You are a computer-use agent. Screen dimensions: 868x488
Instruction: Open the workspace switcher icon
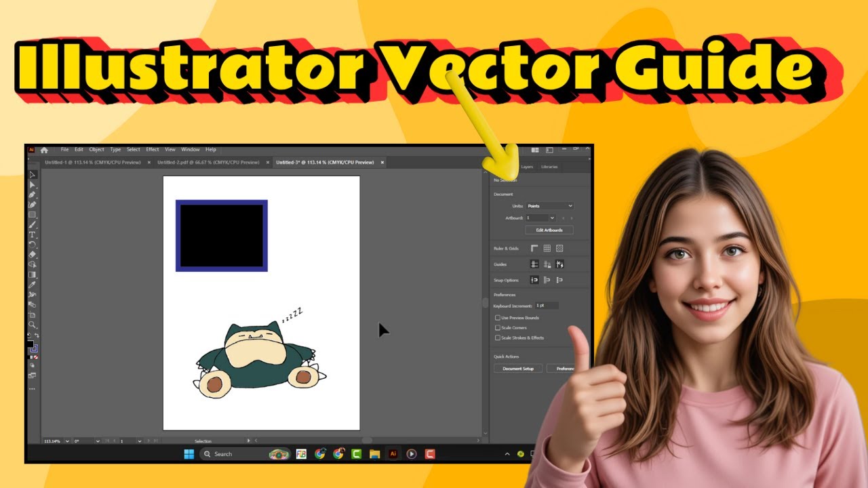549,150
